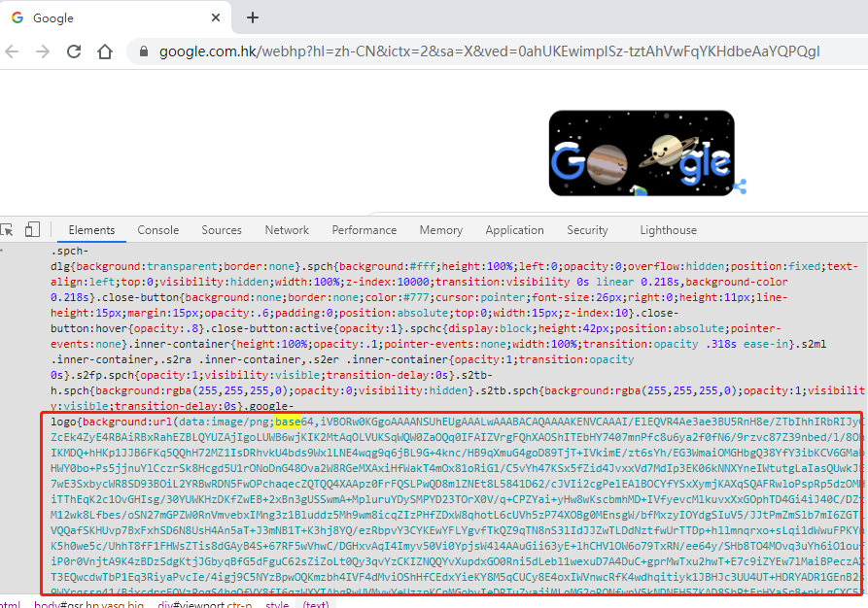Click 'z-index:10000' in the CSS text
The width and height of the screenshot is (868, 608).
(x=387, y=282)
